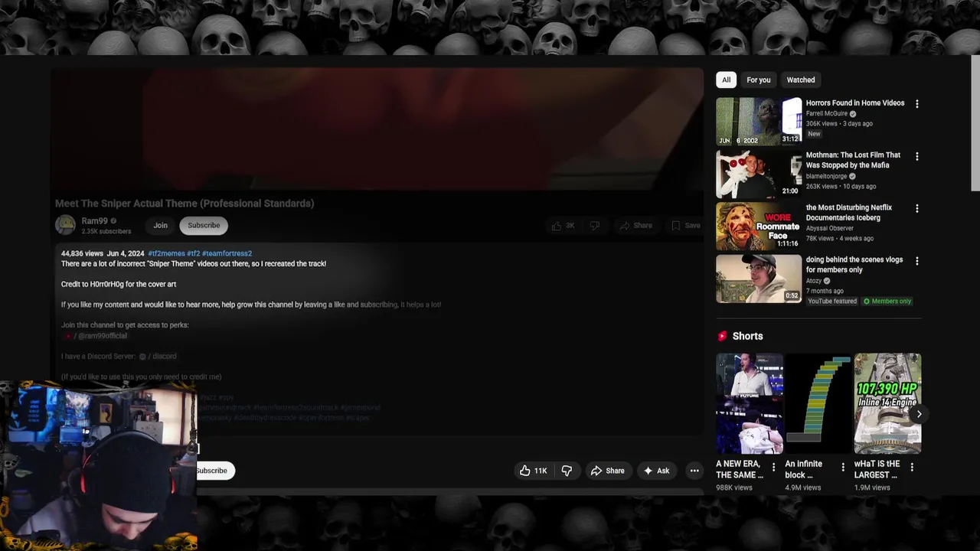Click the #tf2memes hashtag

pyautogui.click(x=166, y=253)
